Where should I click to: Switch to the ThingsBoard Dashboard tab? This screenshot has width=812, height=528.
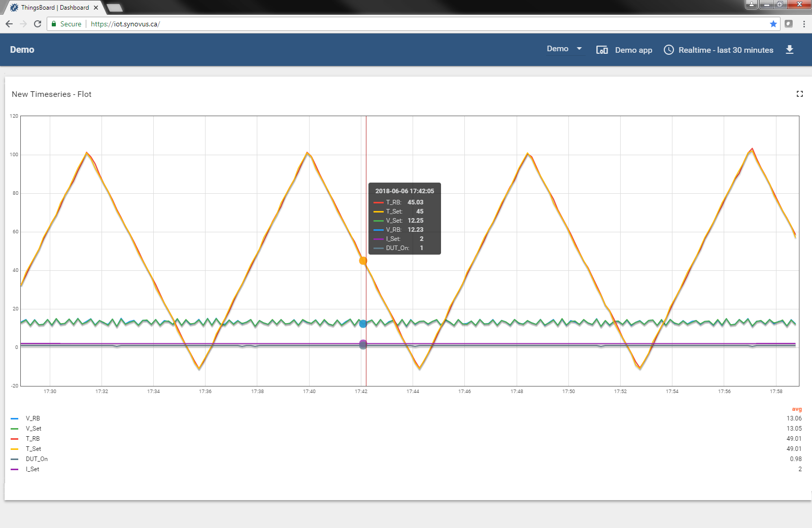(55, 8)
